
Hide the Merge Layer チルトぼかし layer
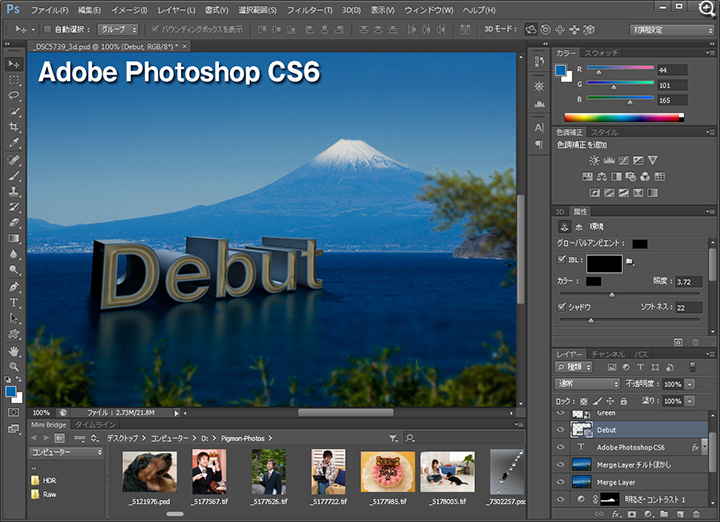pos(560,465)
